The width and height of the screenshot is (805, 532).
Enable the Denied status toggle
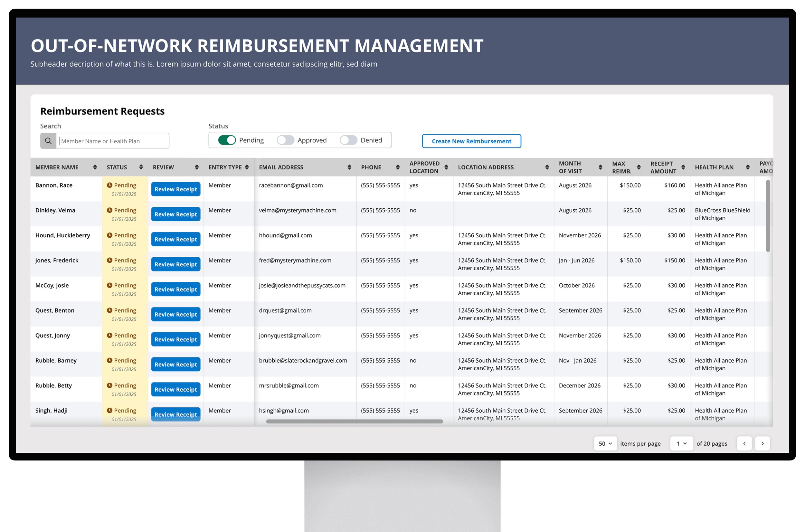pos(349,140)
